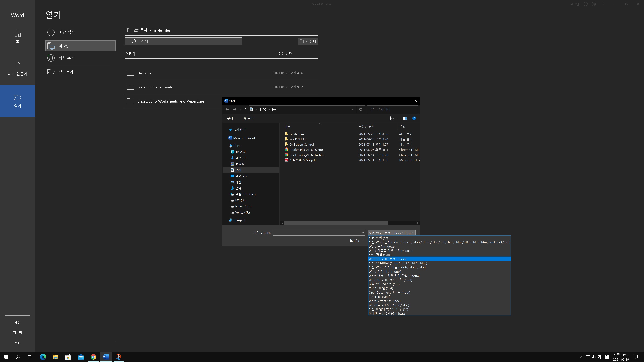644x362 pixels.
Task: Go to Word Home in left sidebar
Action: click(x=17, y=37)
